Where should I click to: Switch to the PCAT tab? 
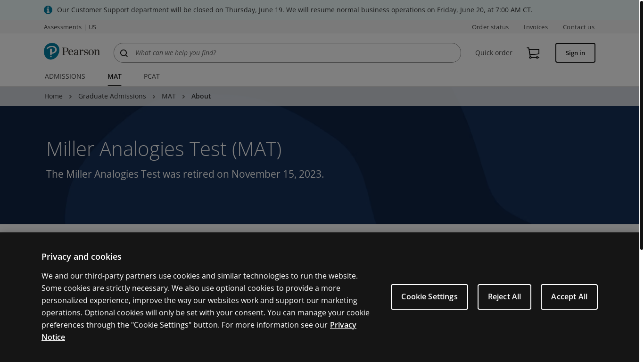coord(151,76)
